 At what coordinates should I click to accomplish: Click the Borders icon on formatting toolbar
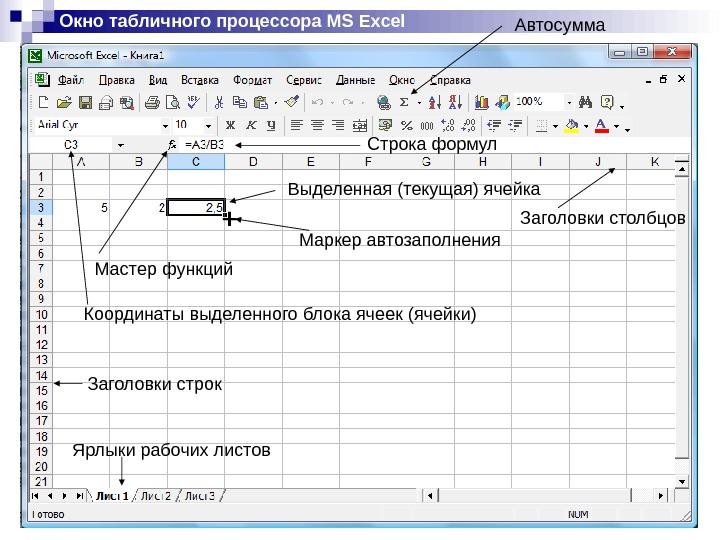[x=541, y=125]
